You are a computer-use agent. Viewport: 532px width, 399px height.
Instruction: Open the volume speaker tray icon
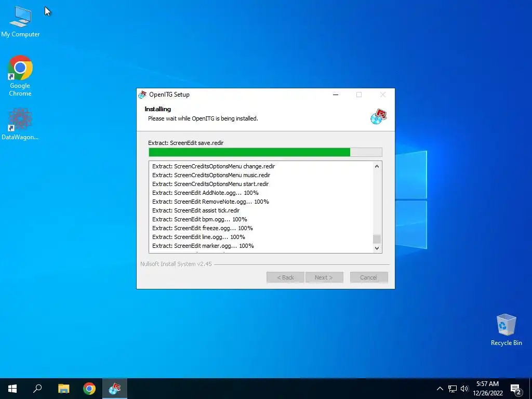tap(464, 389)
